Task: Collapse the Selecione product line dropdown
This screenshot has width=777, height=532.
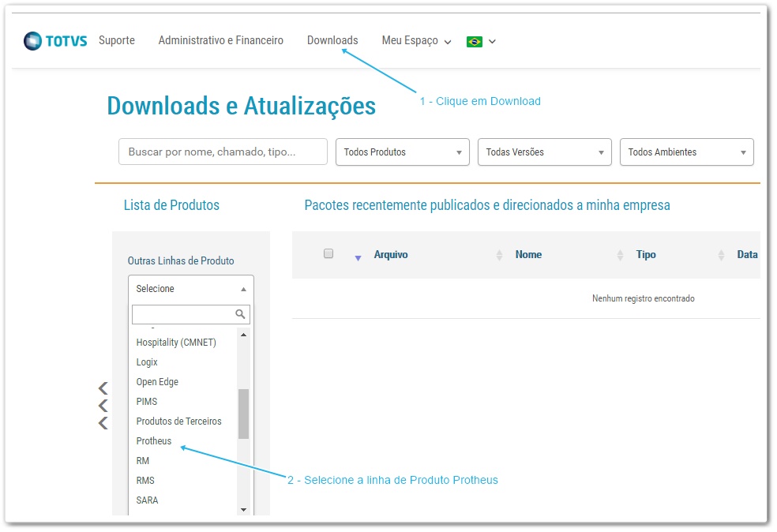Action: pyautogui.click(x=191, y=289)
